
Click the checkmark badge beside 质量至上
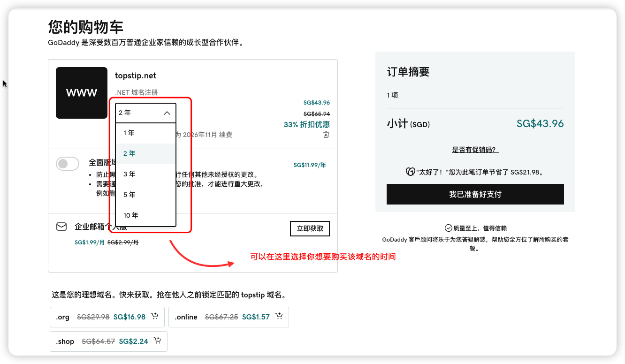click(448, 228)
